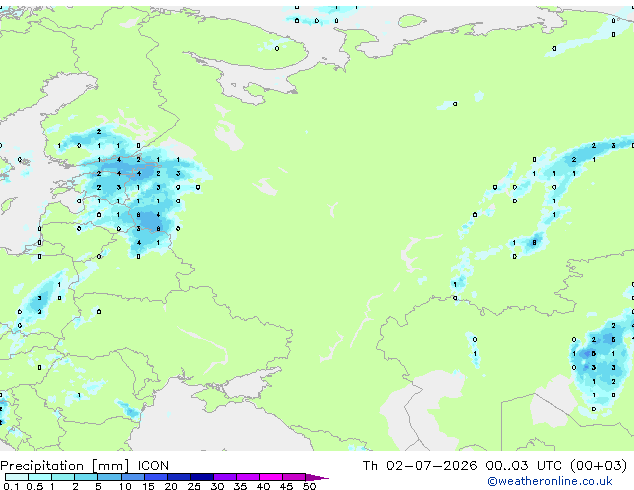This screenshot has height=490, width=634.
Task: Click the 45–50 mm legend swatch
Action: (x=294, y=477)
